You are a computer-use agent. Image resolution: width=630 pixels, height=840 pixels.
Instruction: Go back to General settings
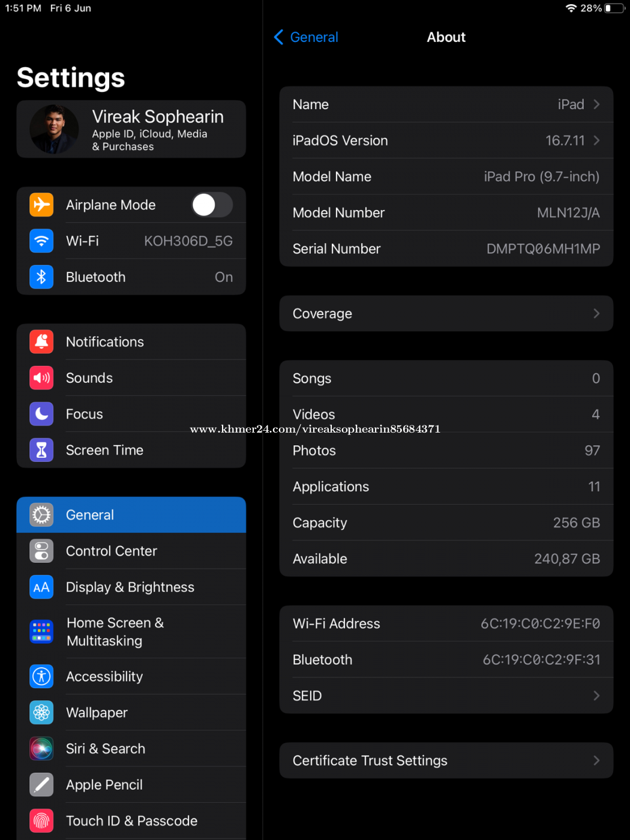306,37
